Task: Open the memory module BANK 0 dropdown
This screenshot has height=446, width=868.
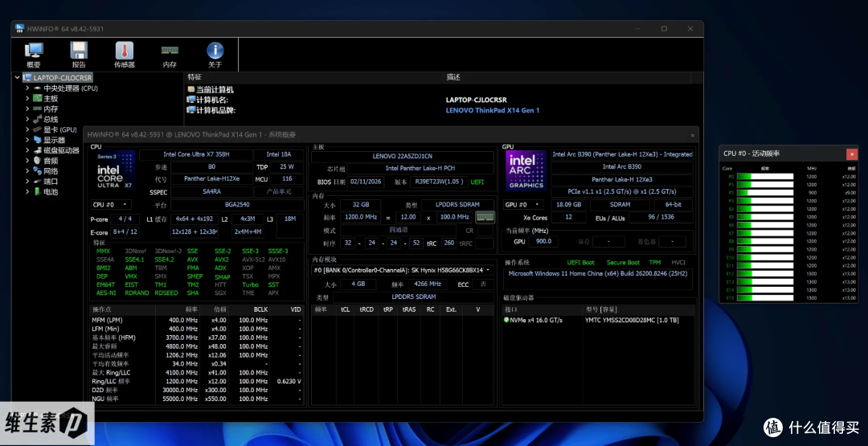Action: click(x=403, y=270)
